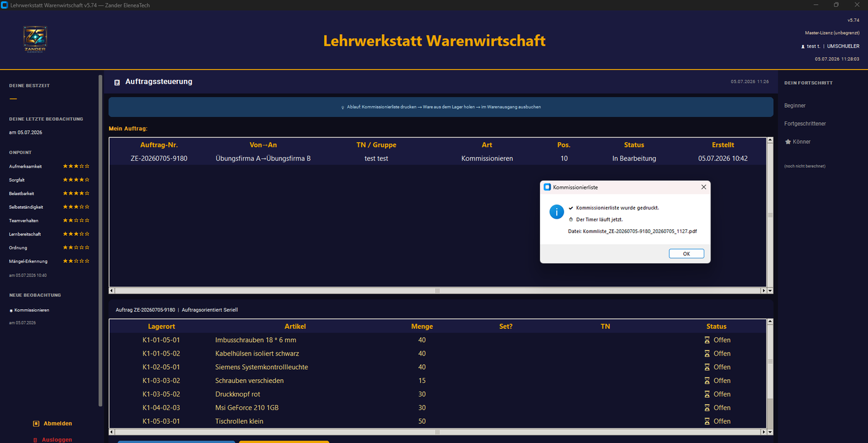Click the Zander logo in the header
This screenshot has height=443, width=868.
(35, 39)
